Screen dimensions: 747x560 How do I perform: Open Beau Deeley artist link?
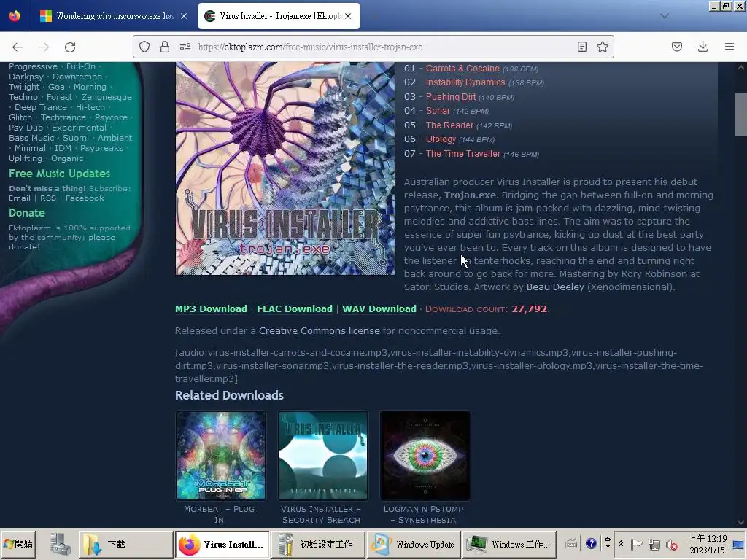555,287
